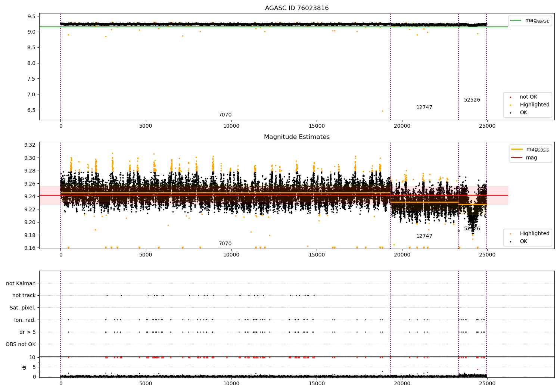Screen dimensions: 560x392
Task: Pick "Highlighted" legend entry in Magnitude Estimates plot
Action: tap(530, 234)
